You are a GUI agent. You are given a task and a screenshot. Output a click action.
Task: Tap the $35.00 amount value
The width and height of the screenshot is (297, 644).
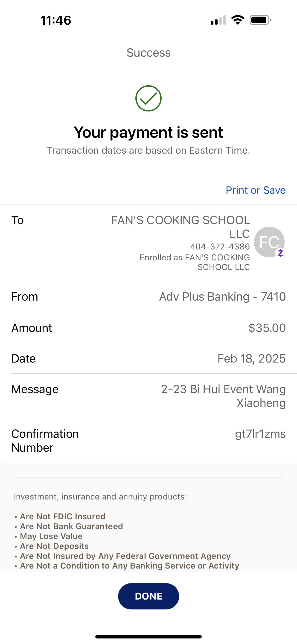[x=267, y=328]
